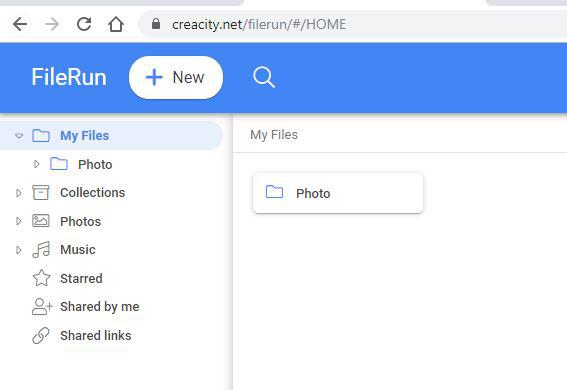The image size is (567, 390).
Task: Reload the page with refresh icon
Action: coord(84,24)
